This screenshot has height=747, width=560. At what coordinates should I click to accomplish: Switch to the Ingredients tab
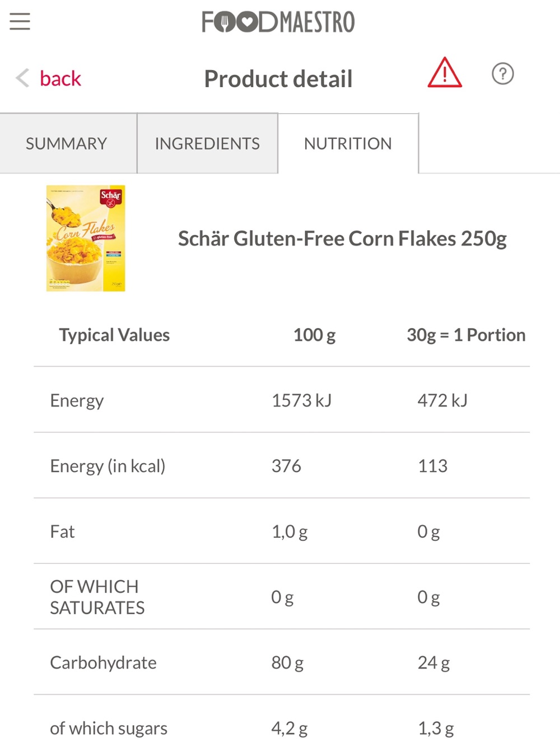click(x=207, y=143)
